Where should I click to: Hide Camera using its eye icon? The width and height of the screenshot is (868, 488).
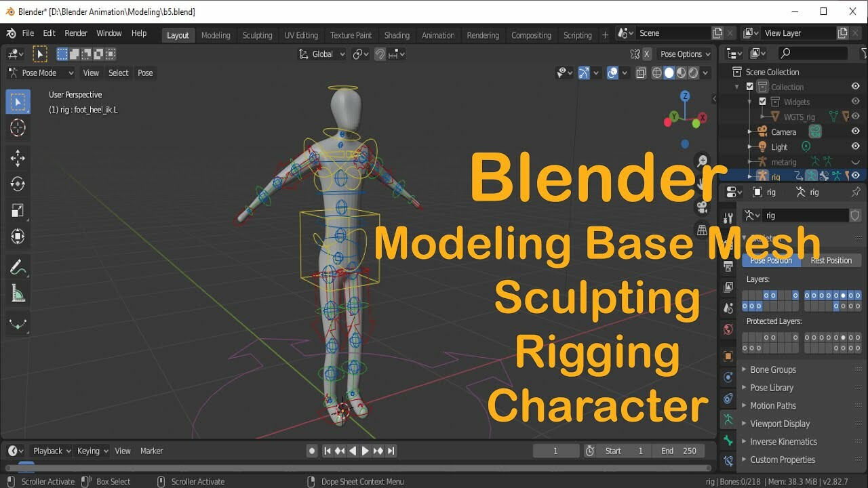(856, 131)
